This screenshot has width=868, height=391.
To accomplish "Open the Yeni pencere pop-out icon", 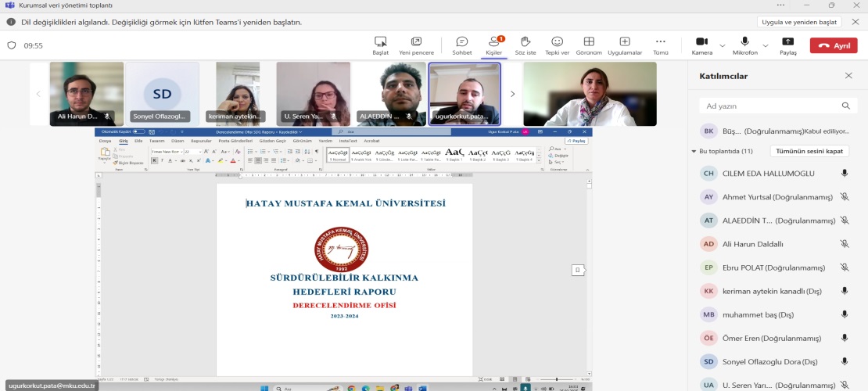I will coord(416,45).
